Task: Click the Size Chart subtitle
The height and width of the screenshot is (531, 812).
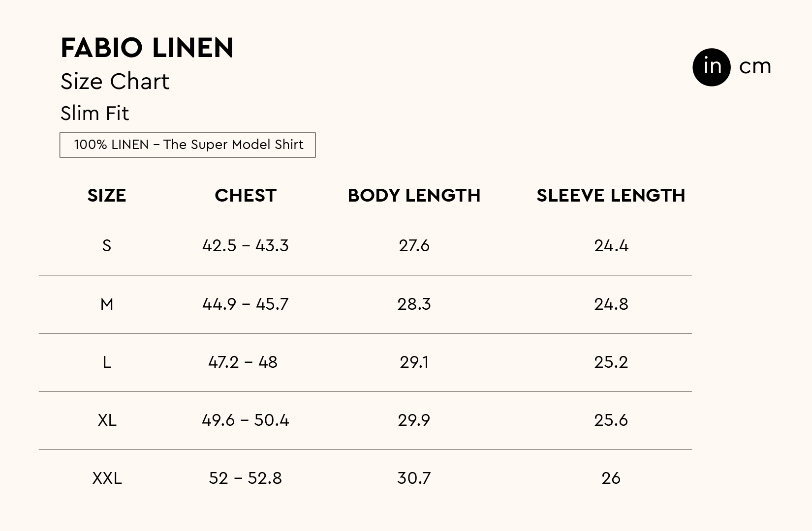Action: pyautogui.click(x=115, y=82)
